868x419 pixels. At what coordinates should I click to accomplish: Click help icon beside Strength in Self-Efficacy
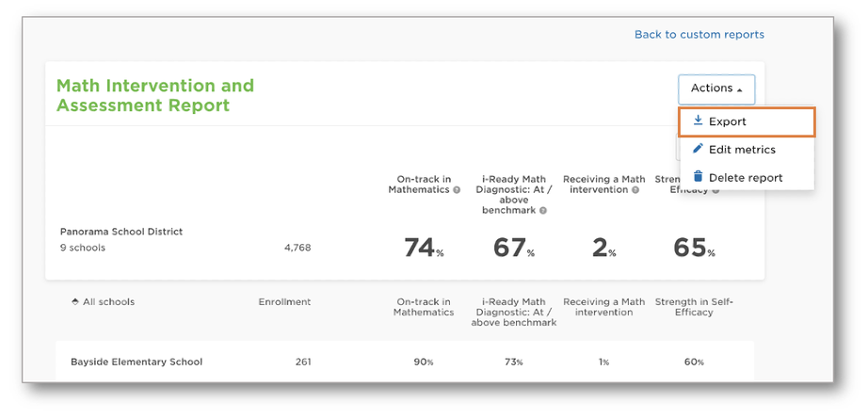(715, 190)
